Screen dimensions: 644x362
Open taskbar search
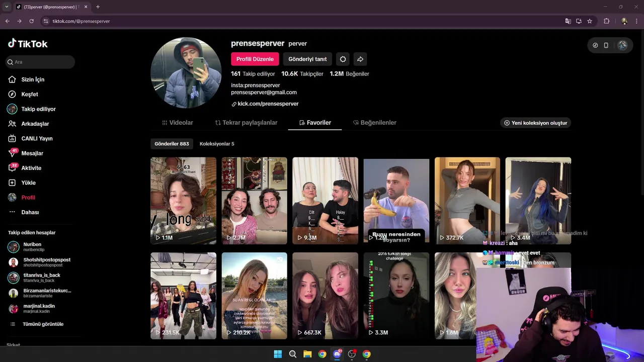coord(293,354)
